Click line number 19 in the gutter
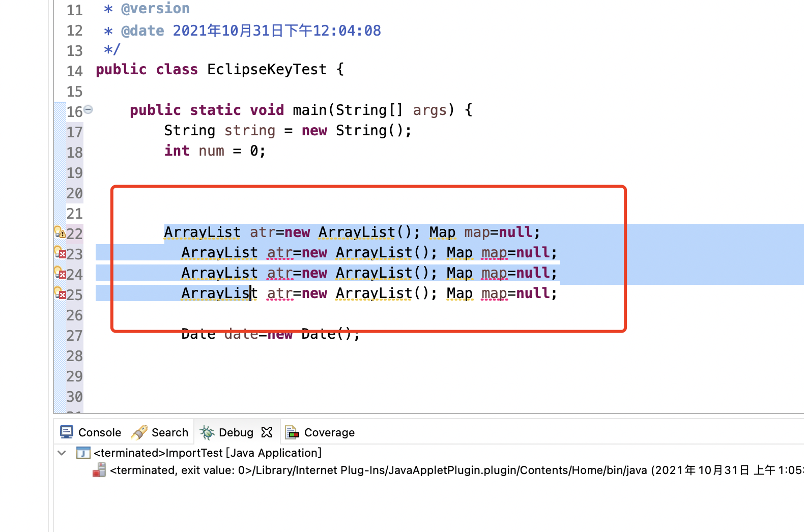 (74, 173)
